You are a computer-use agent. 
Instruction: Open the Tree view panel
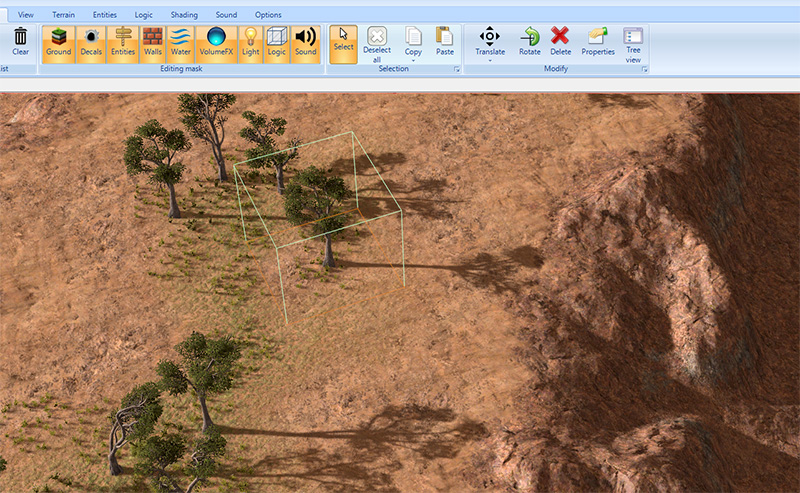pos(633,45)
